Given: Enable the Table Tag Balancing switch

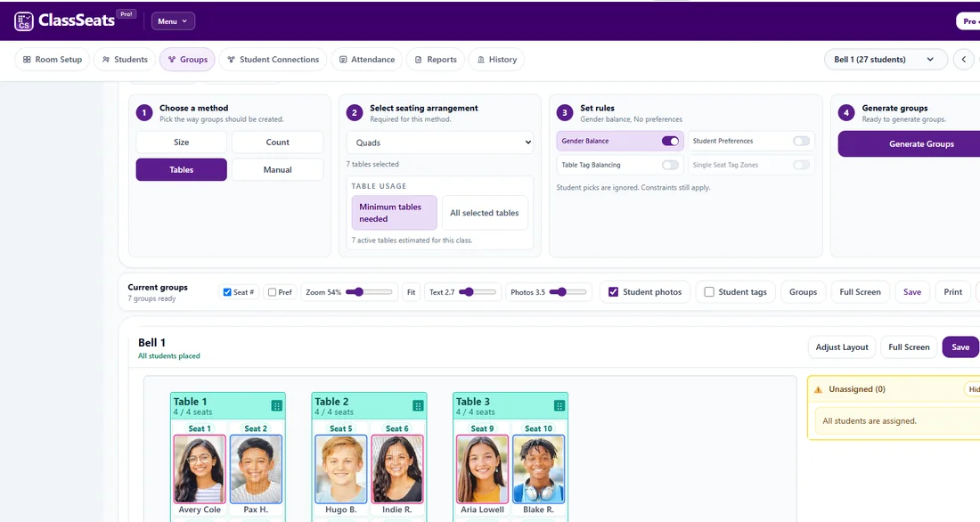Looking at the screenshot, I should 670,165.
